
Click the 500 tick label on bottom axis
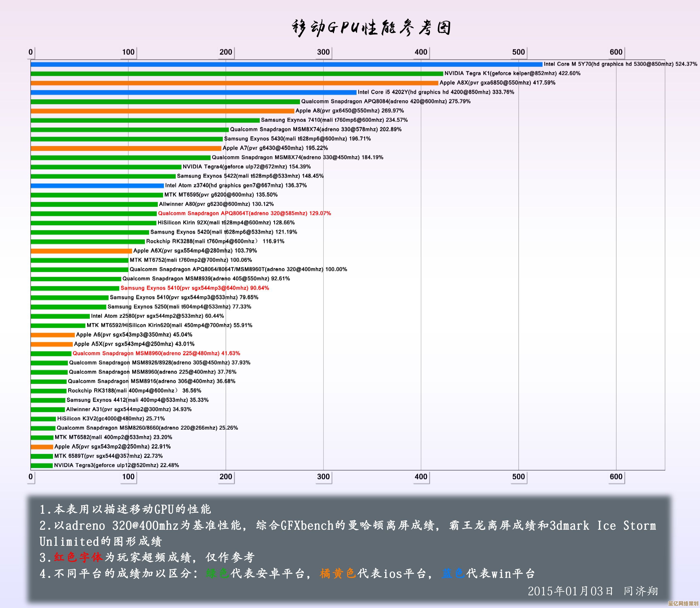point(518,476)
